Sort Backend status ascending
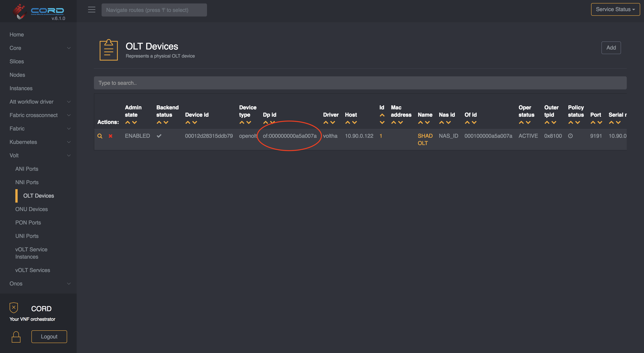 (x=159, y=122)
